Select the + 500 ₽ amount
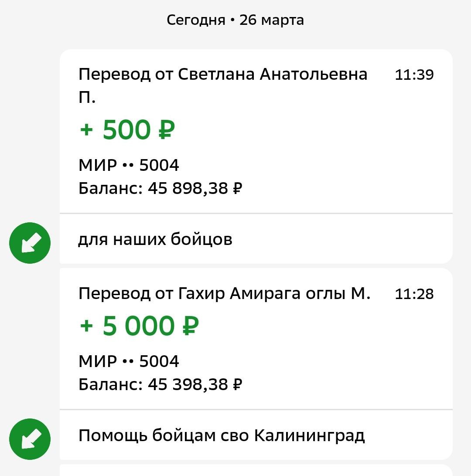The image size is (471, 476). pyautogui.click(x=127, y=129)
